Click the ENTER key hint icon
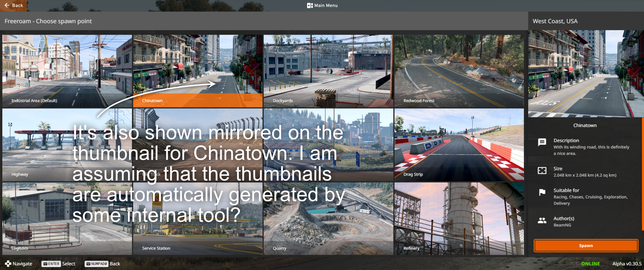The height and width of the screenshot is (270, 644). [x=51, y=264]
